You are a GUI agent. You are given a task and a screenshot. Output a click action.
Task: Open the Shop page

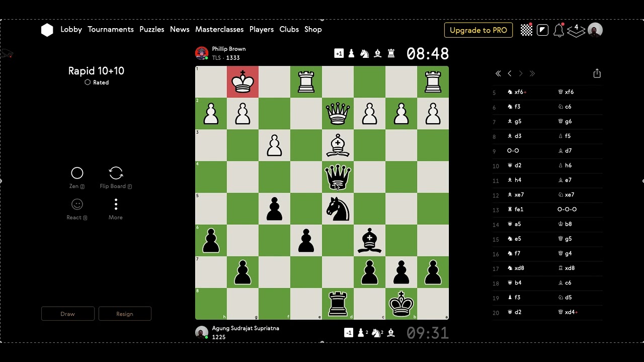pos(313,29)
